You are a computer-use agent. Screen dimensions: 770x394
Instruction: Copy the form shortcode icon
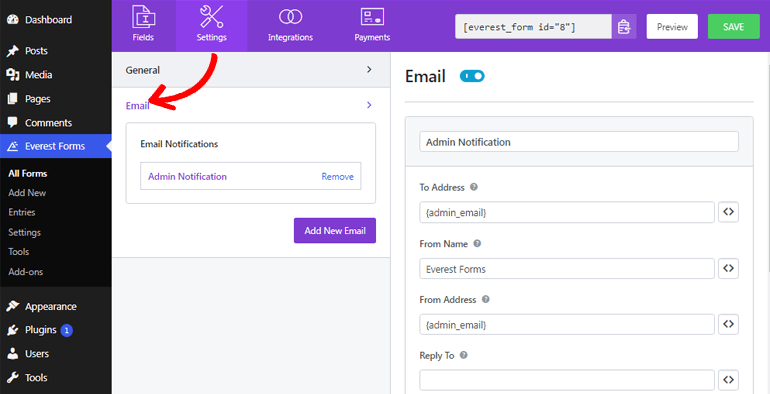(624, 27)
